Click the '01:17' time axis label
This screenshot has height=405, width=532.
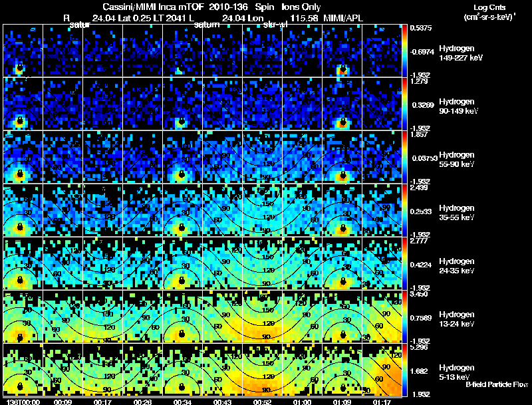(x=382, y=402)
